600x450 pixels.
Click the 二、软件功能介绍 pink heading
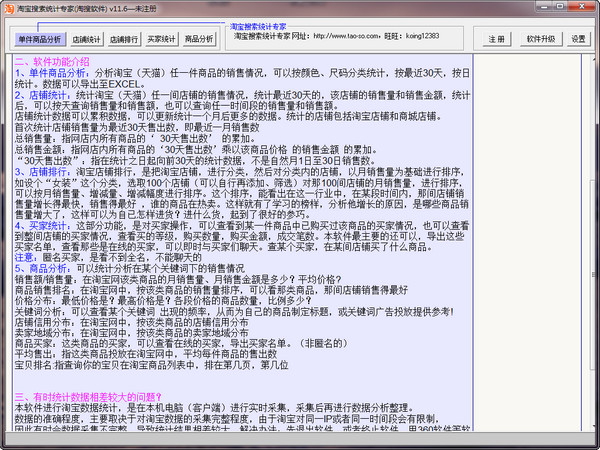pos(52,62)
